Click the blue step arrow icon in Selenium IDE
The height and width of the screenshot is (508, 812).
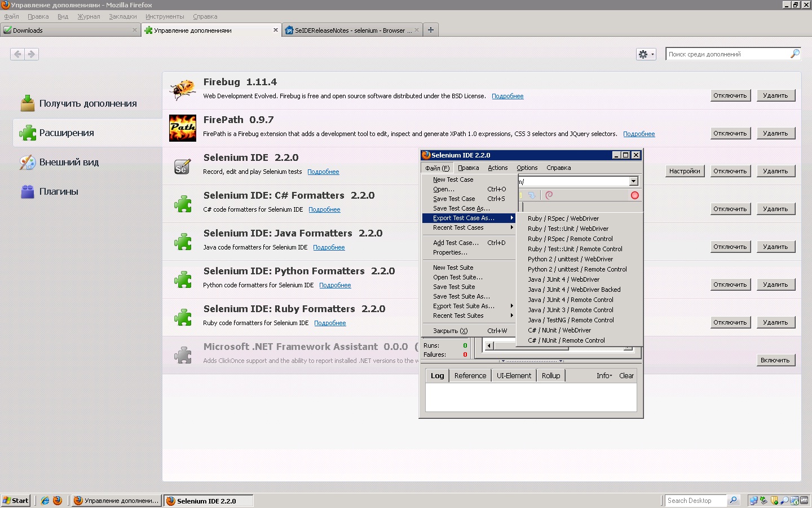tap(531, 195)
